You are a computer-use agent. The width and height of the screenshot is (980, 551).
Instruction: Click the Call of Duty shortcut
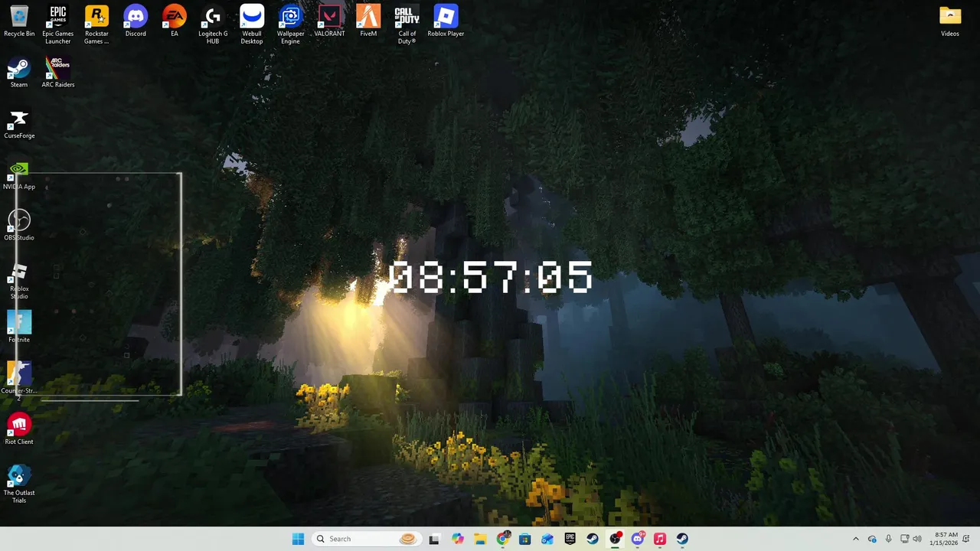tap(407, 24)
